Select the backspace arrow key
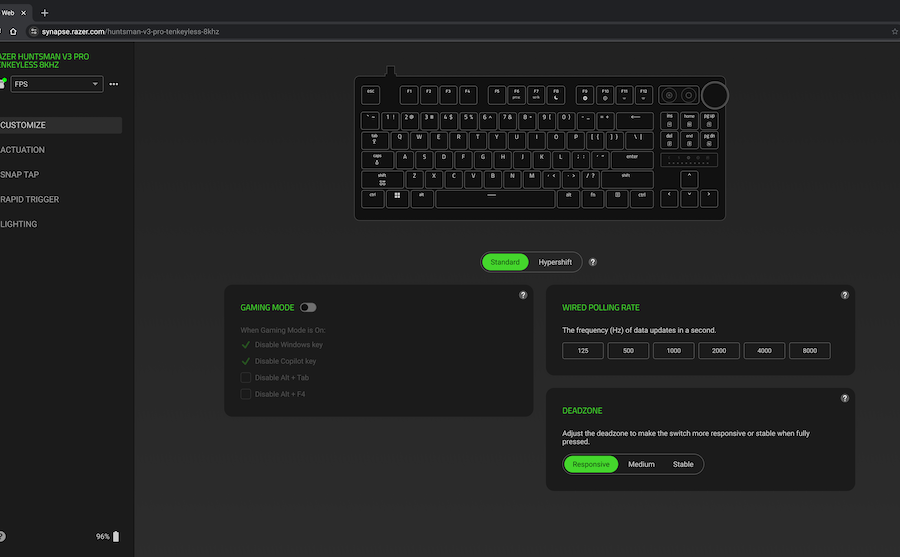 pos(635,121)
